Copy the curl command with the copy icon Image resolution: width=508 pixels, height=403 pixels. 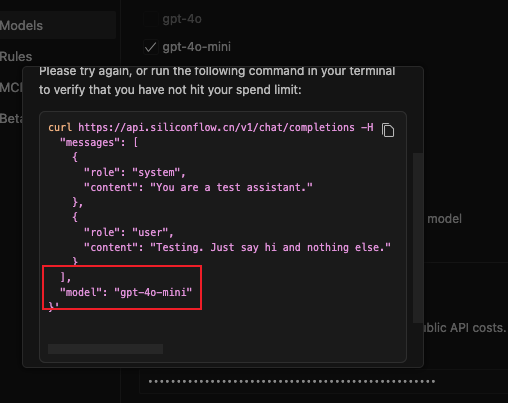click(388, 130)
